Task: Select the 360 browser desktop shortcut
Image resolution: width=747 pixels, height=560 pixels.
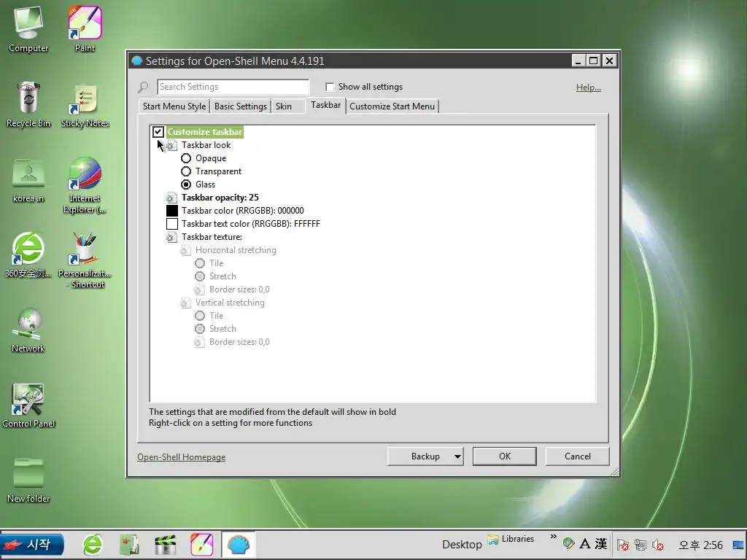Action: (x=28, y=254)
